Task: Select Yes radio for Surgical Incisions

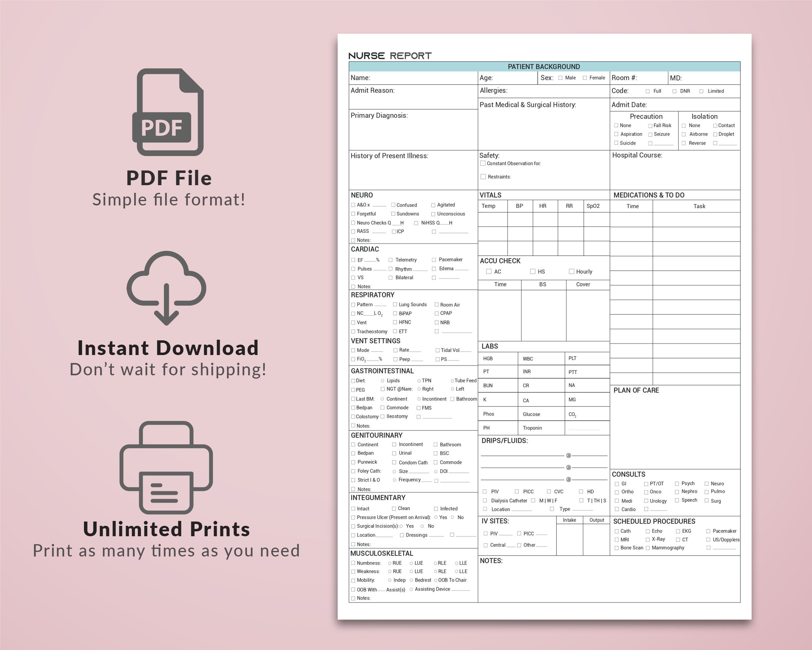Action: point(401,526)
